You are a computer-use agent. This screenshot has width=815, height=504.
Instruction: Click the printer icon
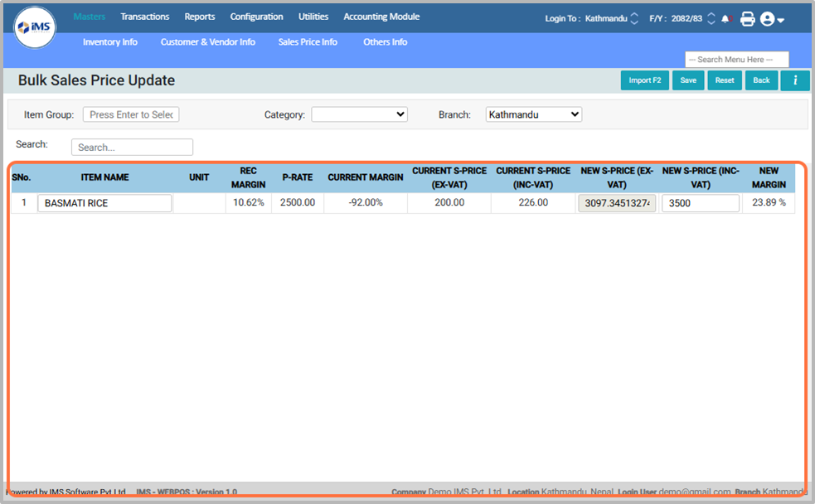[x=747, y=18]
